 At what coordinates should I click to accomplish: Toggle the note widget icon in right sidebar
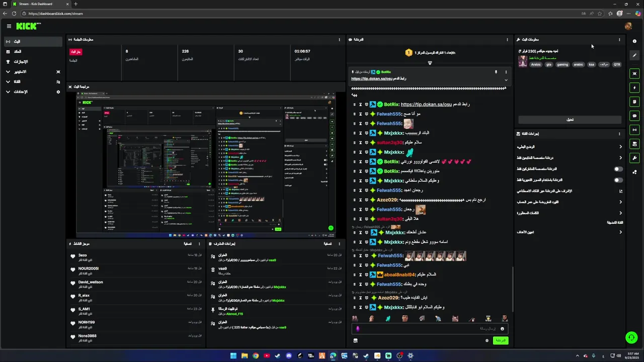(x=634, y=102)
